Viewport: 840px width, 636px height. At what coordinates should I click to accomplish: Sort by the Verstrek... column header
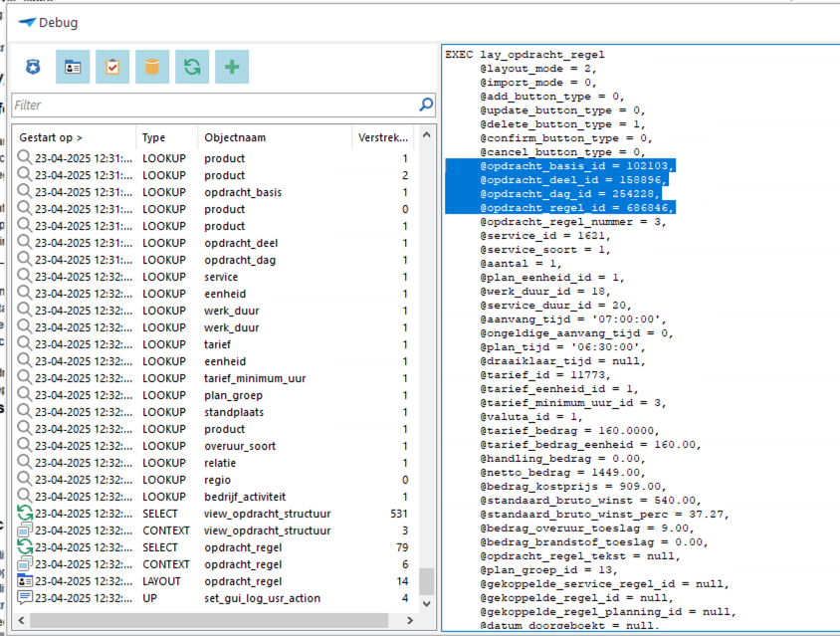tap(384, 137)
